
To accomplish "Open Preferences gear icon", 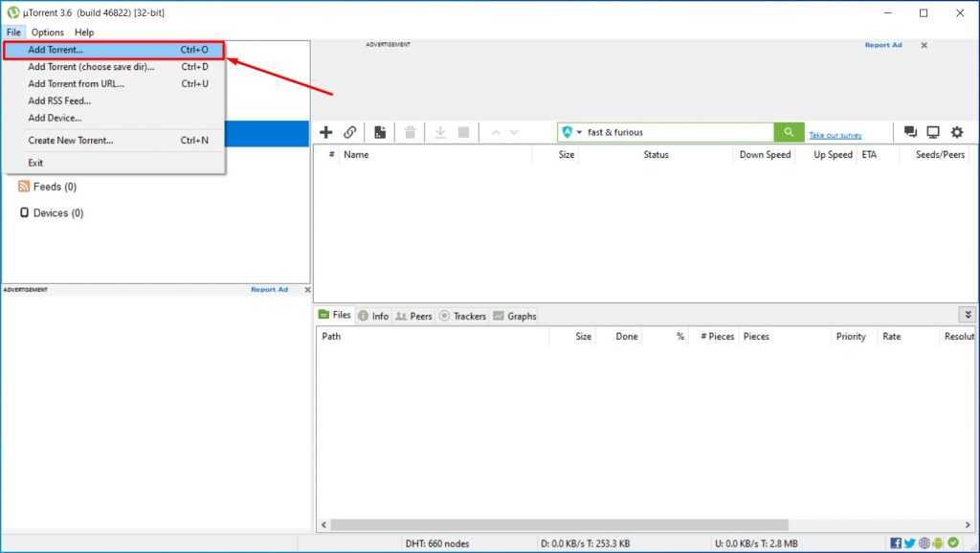I will (957, 132).
